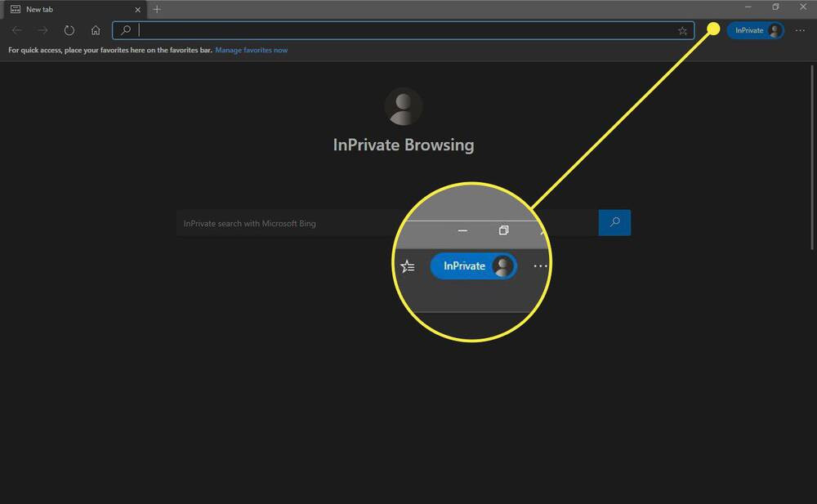Viewport: 817px width, 504px height.
Task: Click the yellow callout circle endpoint
Action: pyautogui.click(x=713, y=29)
